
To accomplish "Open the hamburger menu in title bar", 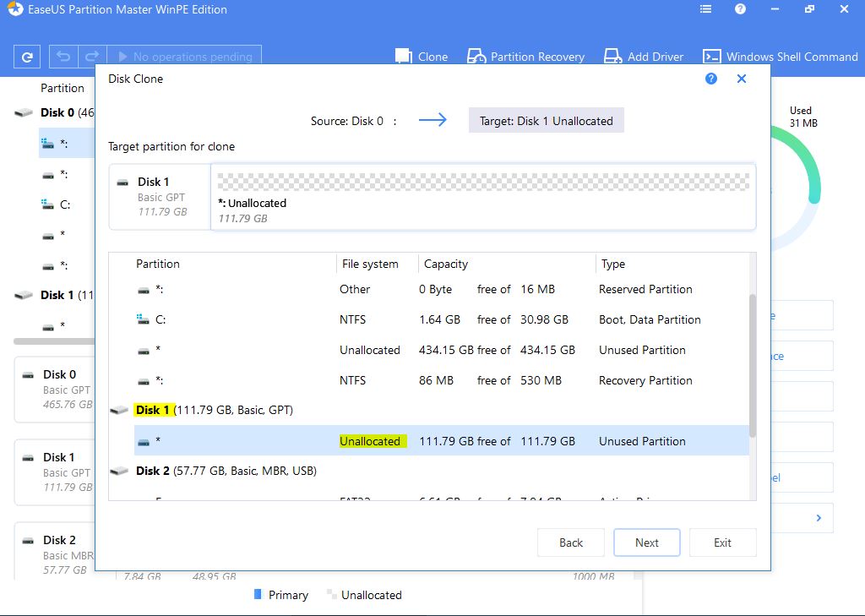I will pyautogui.click(x=706, y=9).
